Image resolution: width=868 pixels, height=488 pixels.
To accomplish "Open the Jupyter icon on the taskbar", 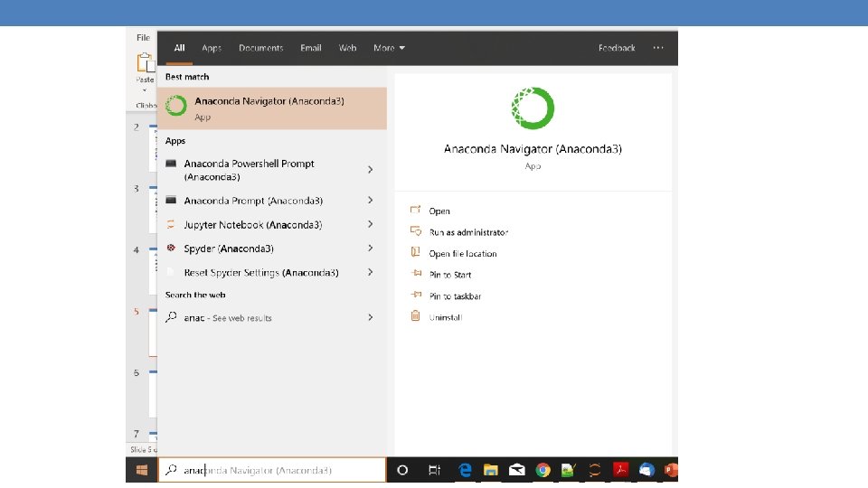I will pos(595,470).
